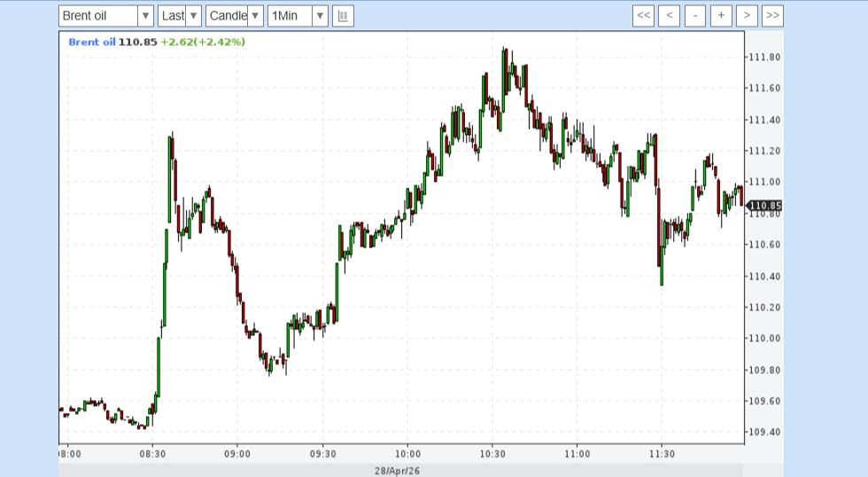
Task: Click the 28/Apr/26 date label
Action: 397,471
